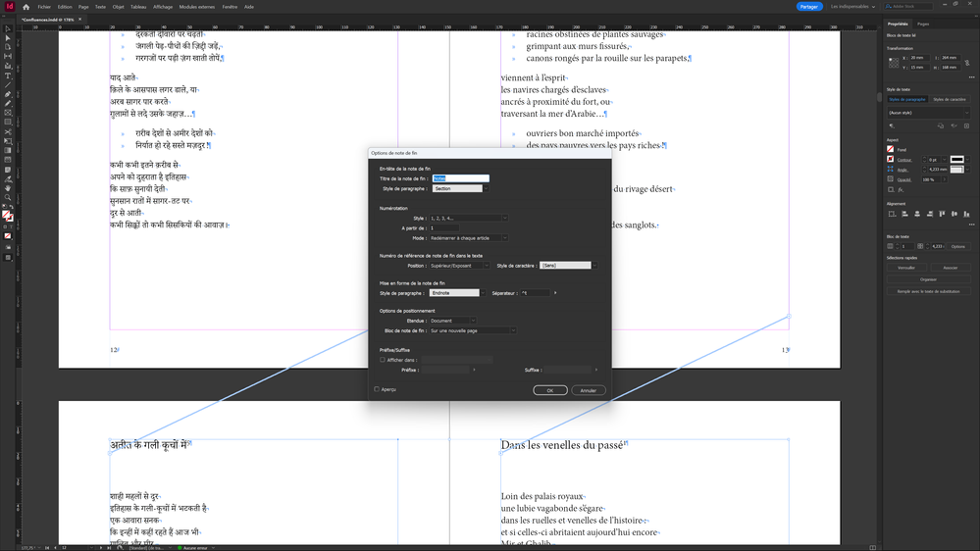Open the Affichage menu

point(163,7)
